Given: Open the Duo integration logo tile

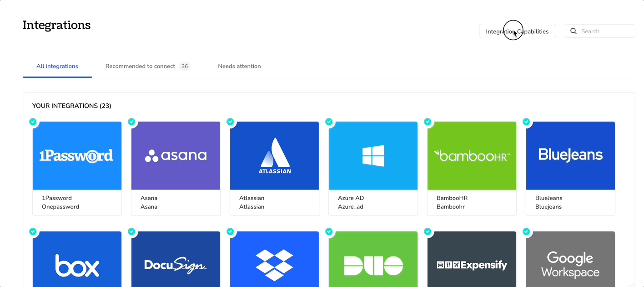Looking at the screenshot, I should click(373, 259).
